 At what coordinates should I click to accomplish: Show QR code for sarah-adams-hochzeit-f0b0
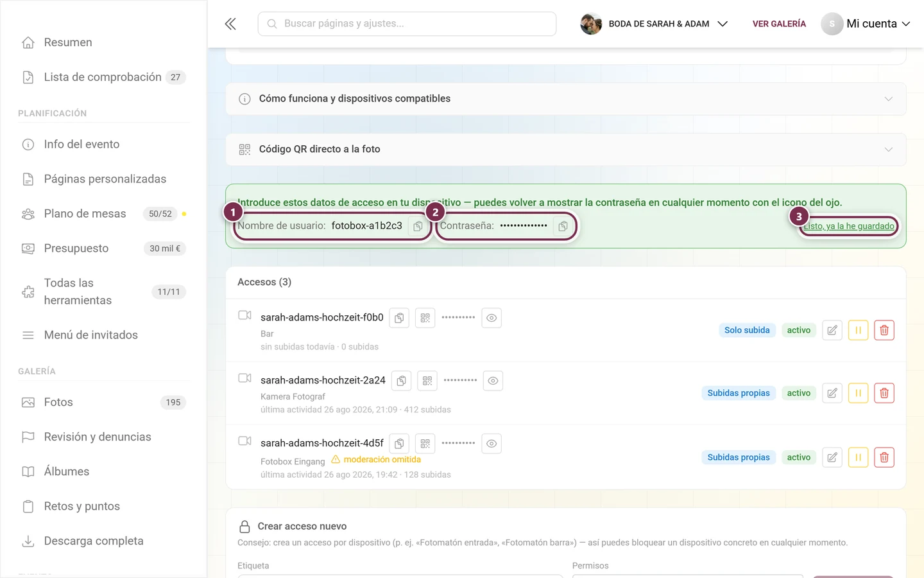click(425, 318)
